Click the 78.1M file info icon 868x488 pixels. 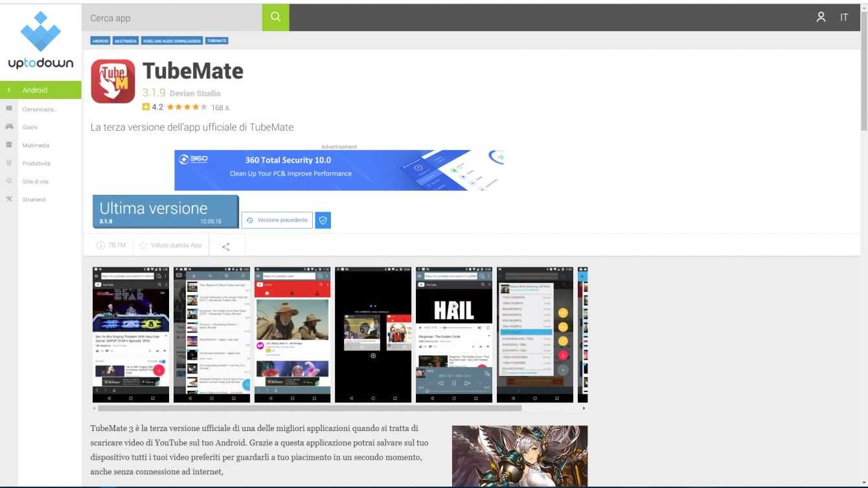(x=100, y=245)
